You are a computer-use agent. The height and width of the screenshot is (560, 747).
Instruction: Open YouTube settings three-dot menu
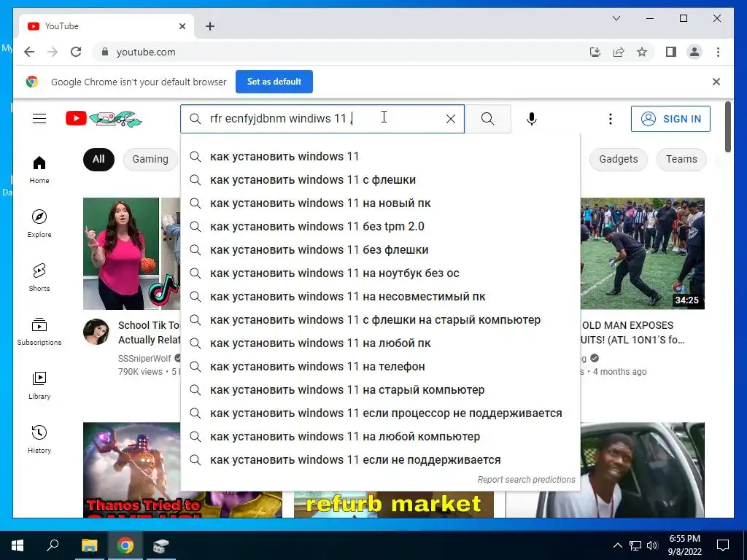coord(611,119)
